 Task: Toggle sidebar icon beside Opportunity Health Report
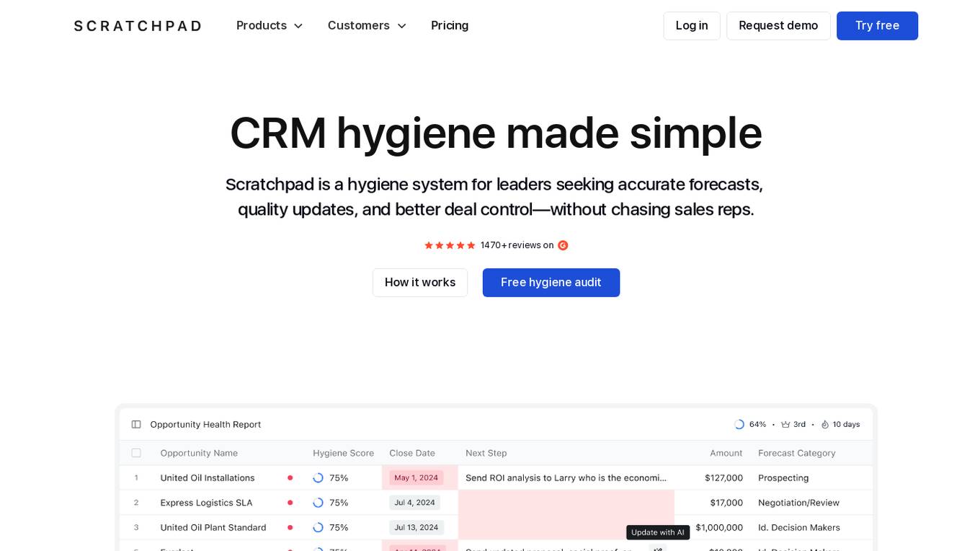coord(136,424)
